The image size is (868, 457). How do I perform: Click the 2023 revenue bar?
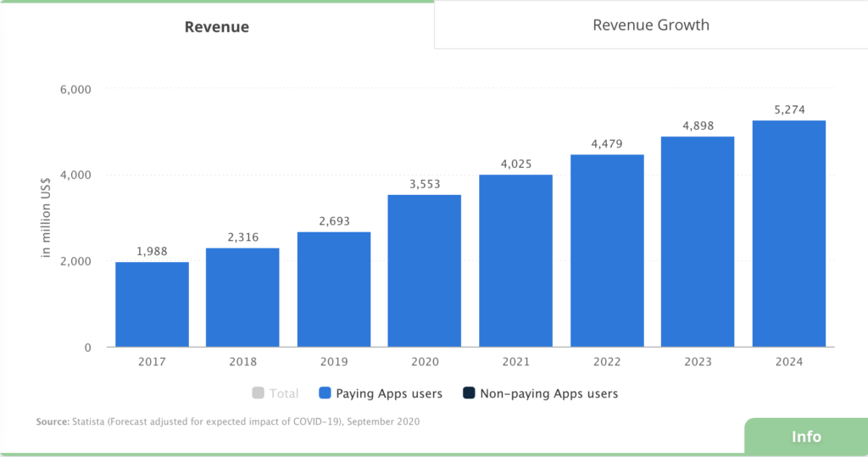point(698,242)
